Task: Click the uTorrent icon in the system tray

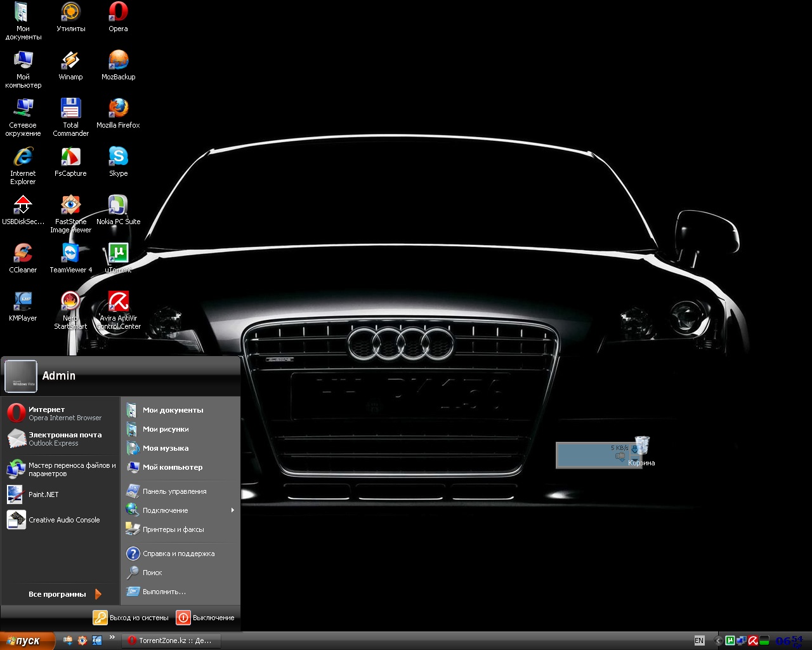Action: [730, 640]
